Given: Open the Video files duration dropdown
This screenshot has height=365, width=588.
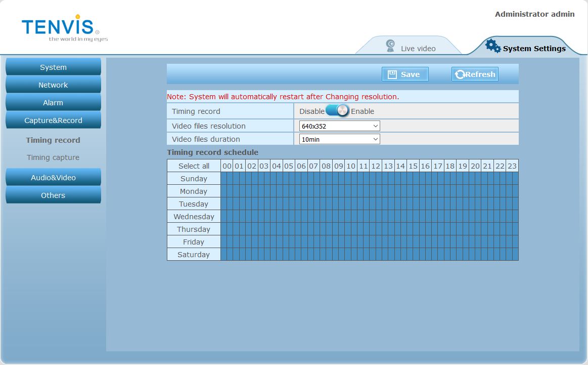Looking at the screenshot, I should click(x=339, y=139).
